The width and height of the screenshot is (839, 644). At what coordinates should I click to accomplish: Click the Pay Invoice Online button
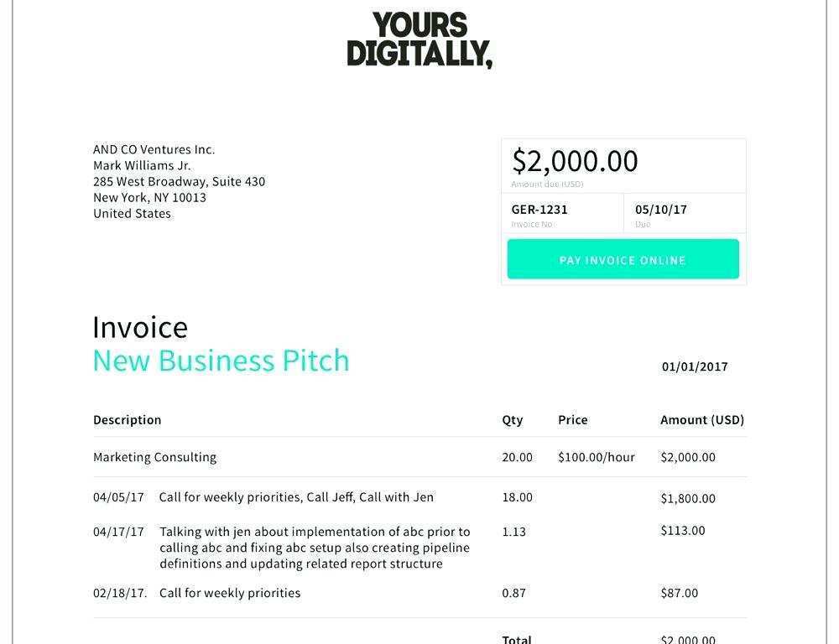[623, 259]
